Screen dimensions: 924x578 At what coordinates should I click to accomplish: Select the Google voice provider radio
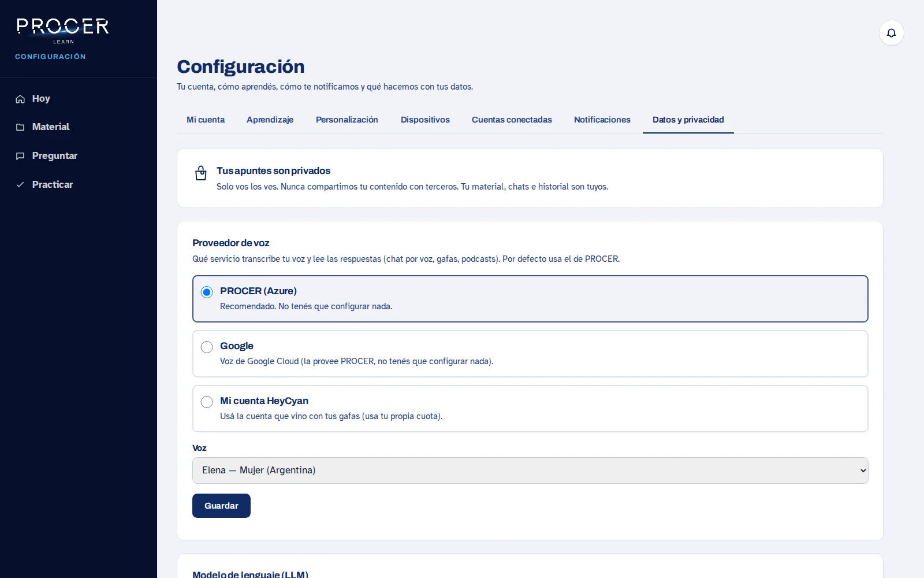pos(207,347)
